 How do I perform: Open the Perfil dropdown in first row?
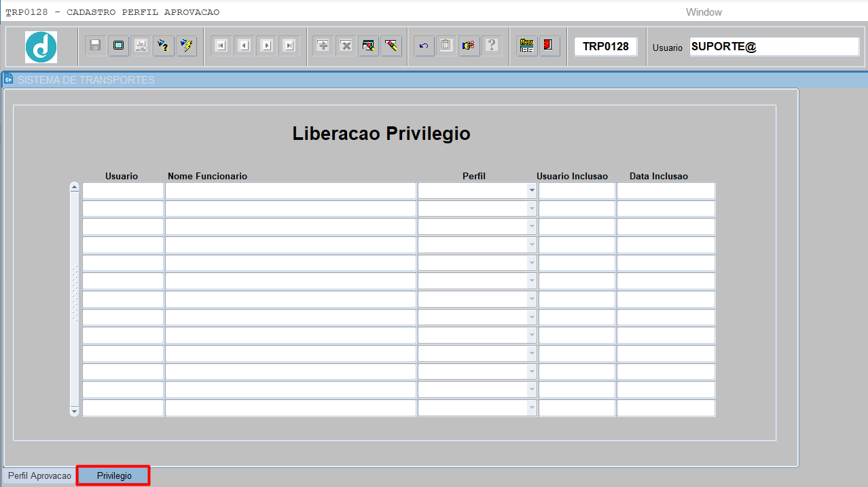point(532,191)
